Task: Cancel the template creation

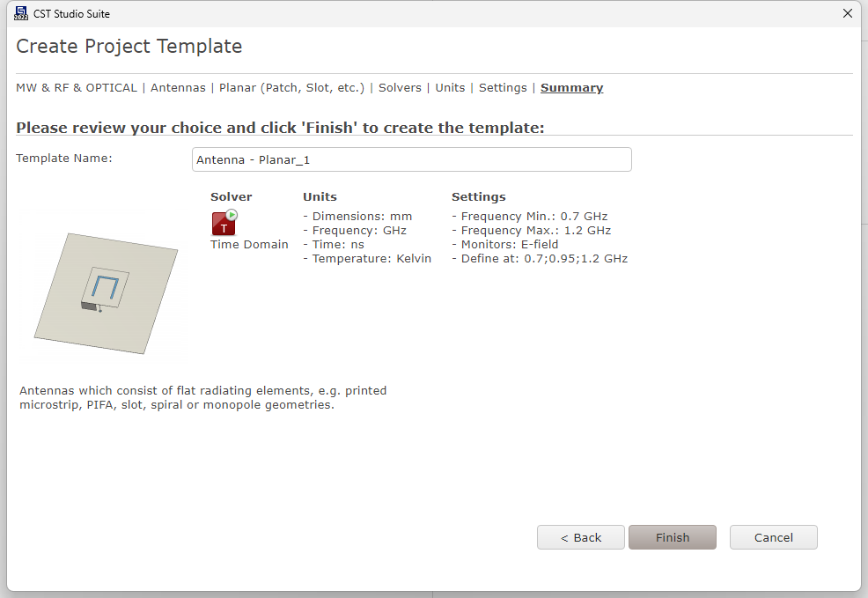Action: point(773,537)
